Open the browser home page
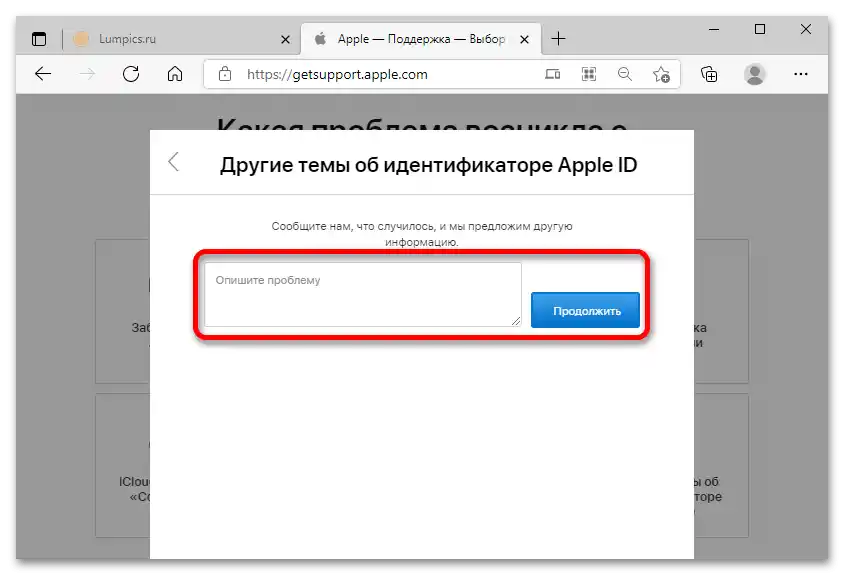 coord(175,74)
